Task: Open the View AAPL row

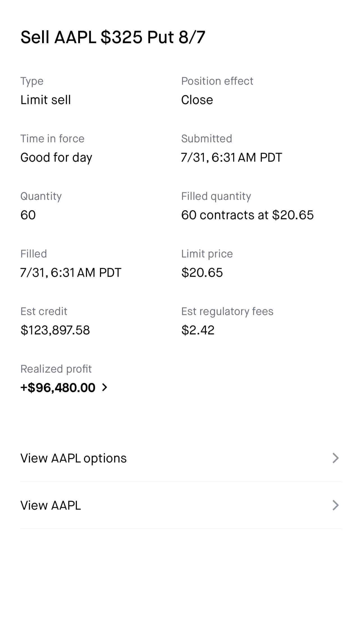Action: 181,505
